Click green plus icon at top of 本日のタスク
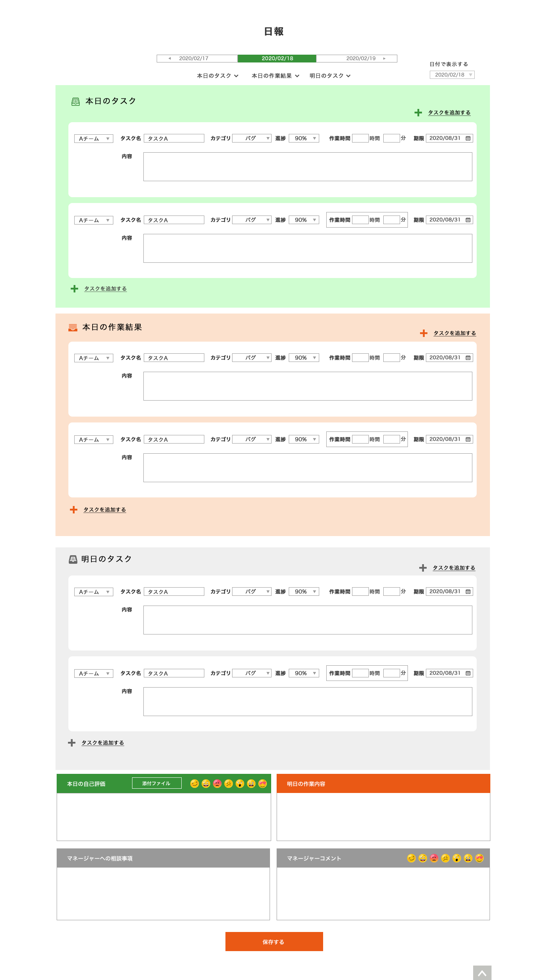Viewport: 547px width, 980px height. pos(418,113)
